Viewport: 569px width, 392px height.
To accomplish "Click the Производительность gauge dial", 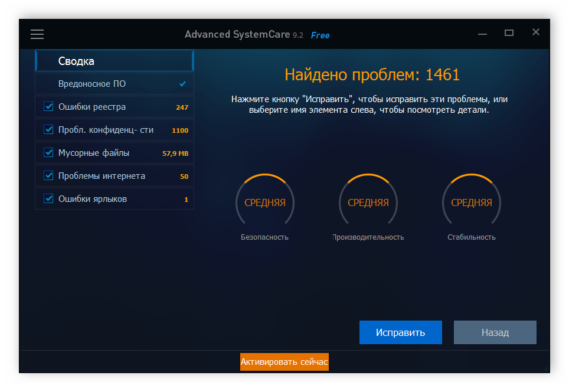I will [368, 201].
